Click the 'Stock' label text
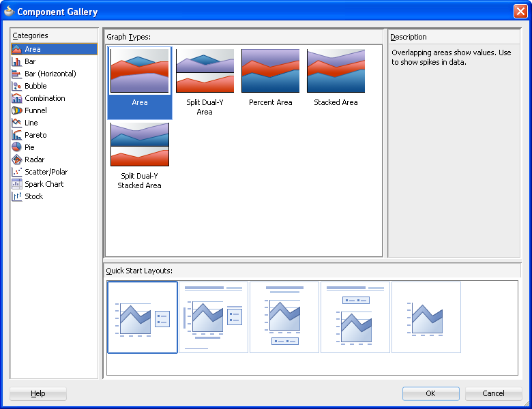 [x=34, y=196]
